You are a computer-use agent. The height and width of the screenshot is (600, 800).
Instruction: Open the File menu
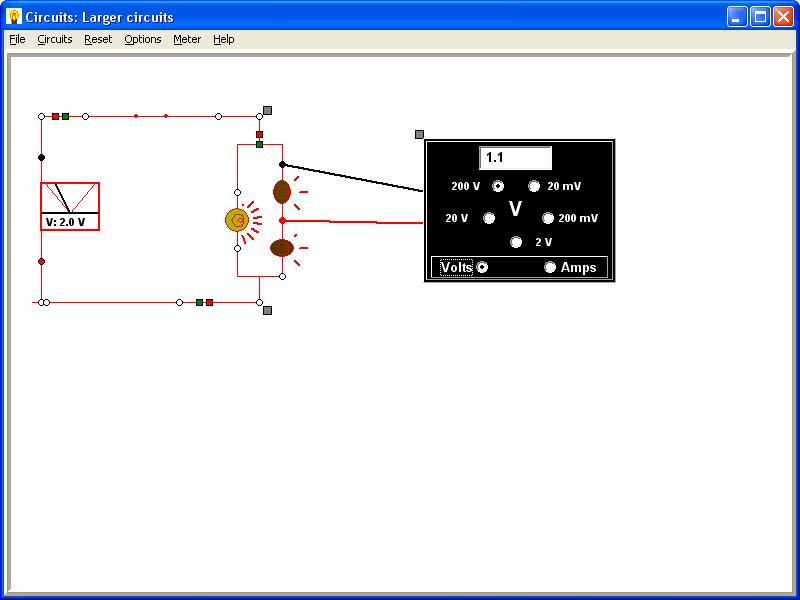point(17,39)
